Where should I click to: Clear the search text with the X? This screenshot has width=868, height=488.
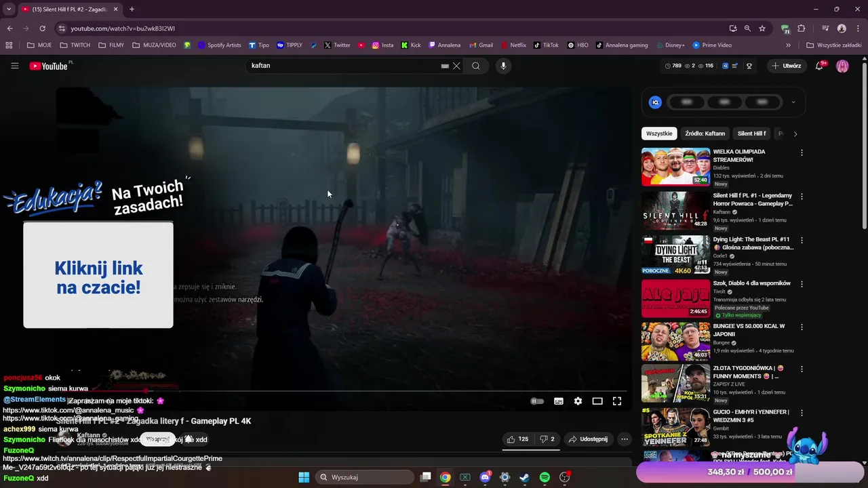[456, 66]
